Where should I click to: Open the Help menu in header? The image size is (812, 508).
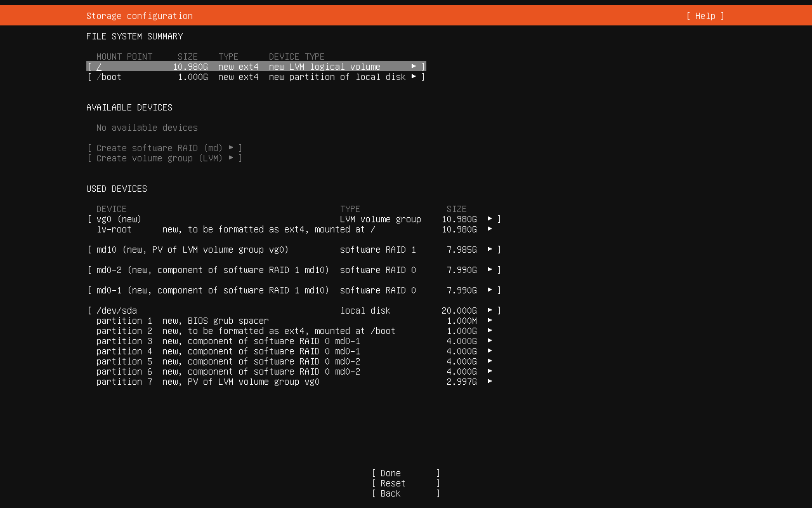click(705, 16)
